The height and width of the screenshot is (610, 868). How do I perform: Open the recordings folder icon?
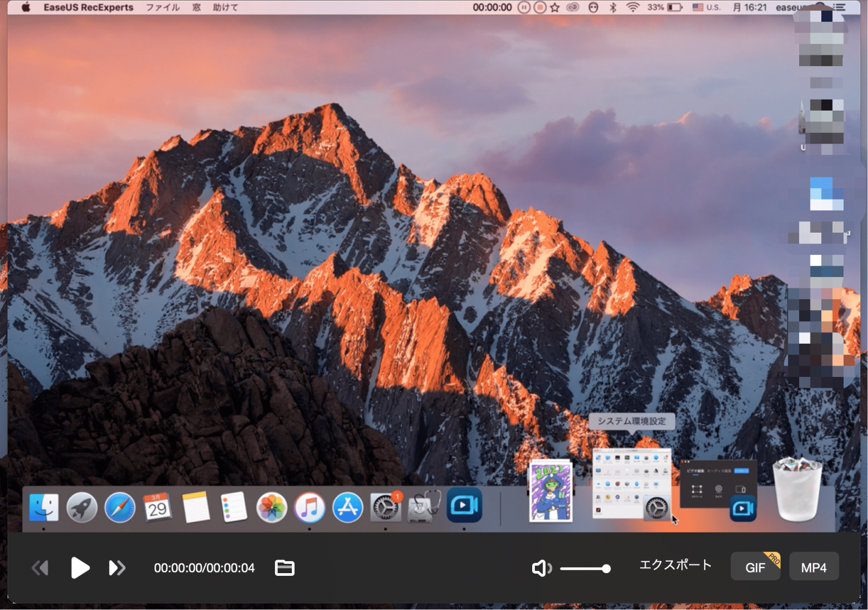(x=284, y=568)
